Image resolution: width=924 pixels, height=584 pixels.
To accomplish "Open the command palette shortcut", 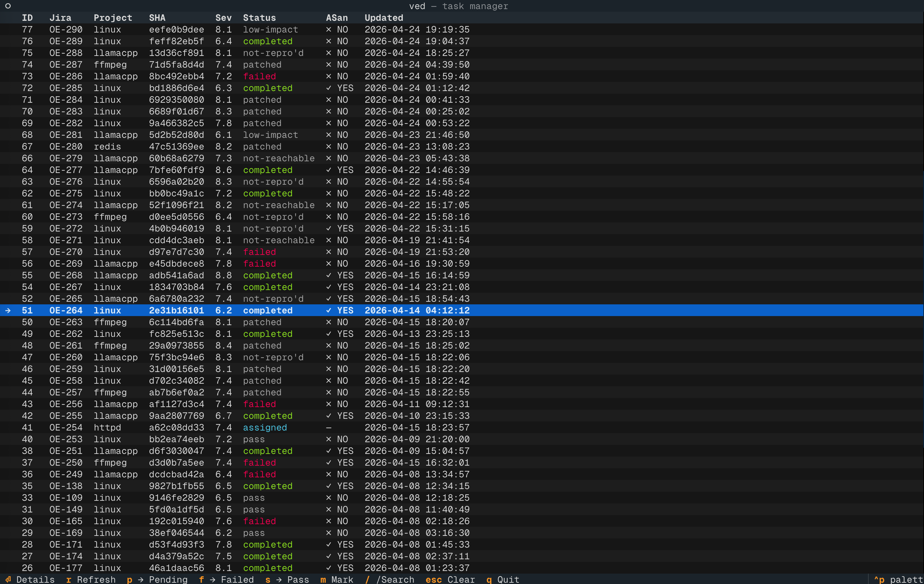I will tap(898, 579).
